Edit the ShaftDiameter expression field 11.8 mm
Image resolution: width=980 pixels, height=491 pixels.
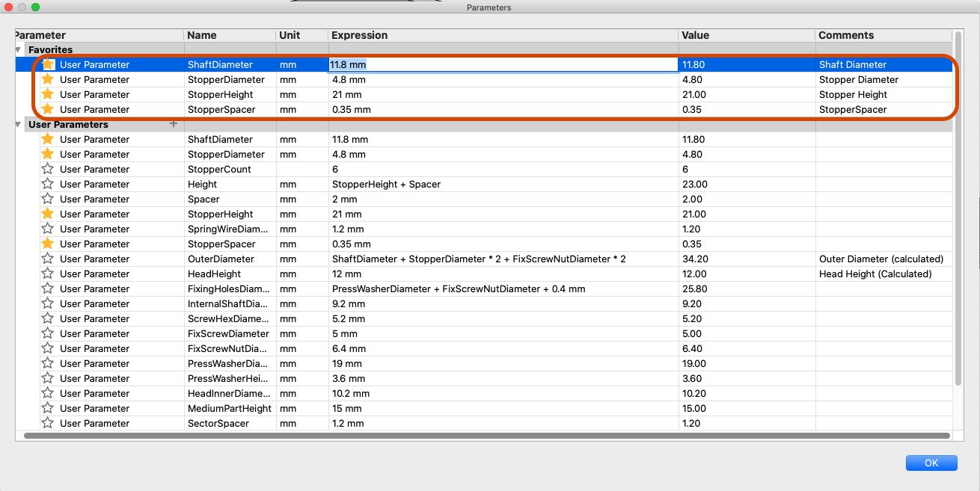(503, 64)
